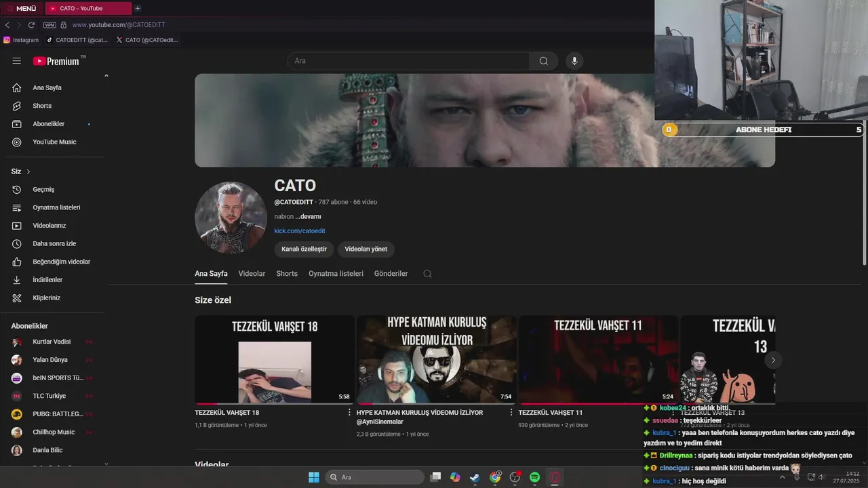Image resolution: width=868 pixels, height=488 pixels.
Task: Switch to the Gönderiler channel tab
Action: point(391,274)
